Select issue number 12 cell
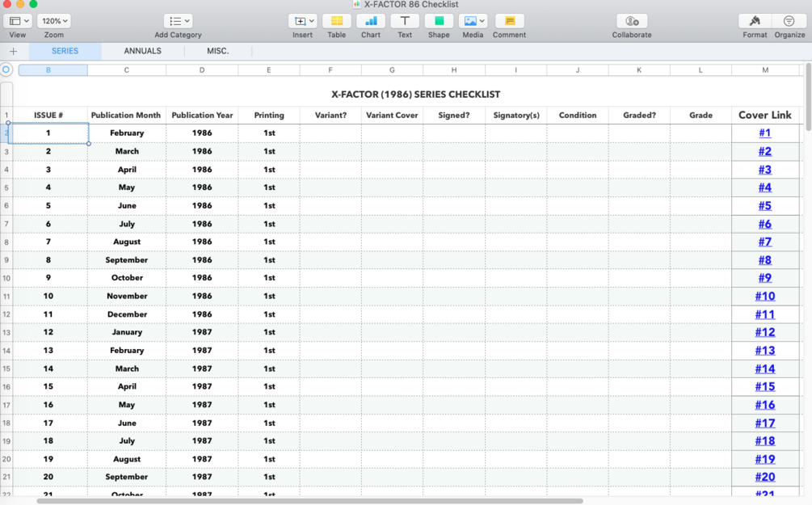812x505 pixels. pyautogui.click(x=48, y=333)
